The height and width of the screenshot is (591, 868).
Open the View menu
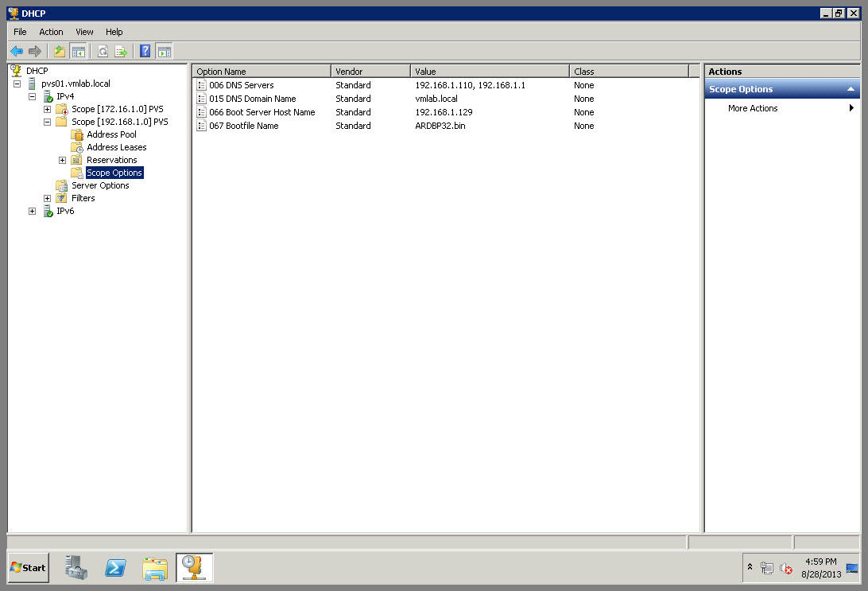point(84,32)
